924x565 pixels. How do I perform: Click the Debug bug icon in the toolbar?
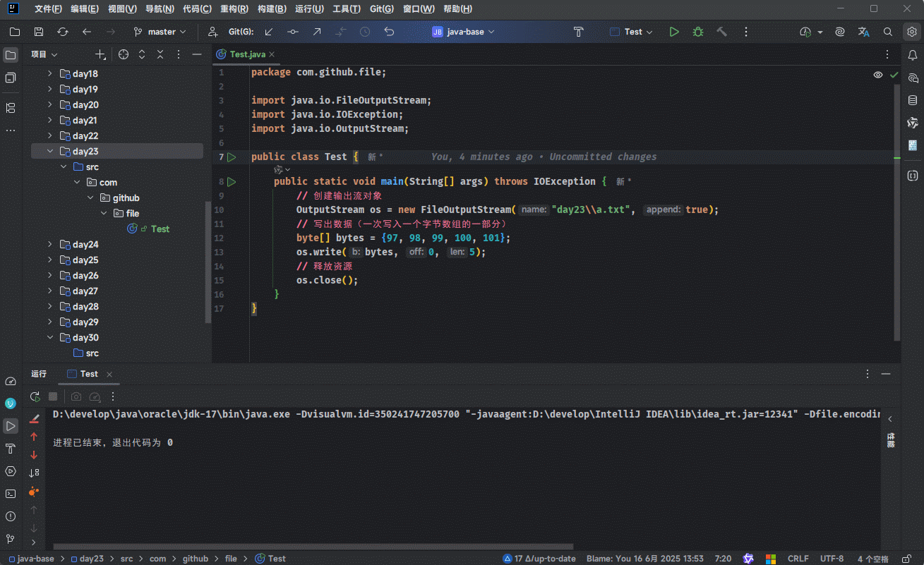click(x=697, y=32)
